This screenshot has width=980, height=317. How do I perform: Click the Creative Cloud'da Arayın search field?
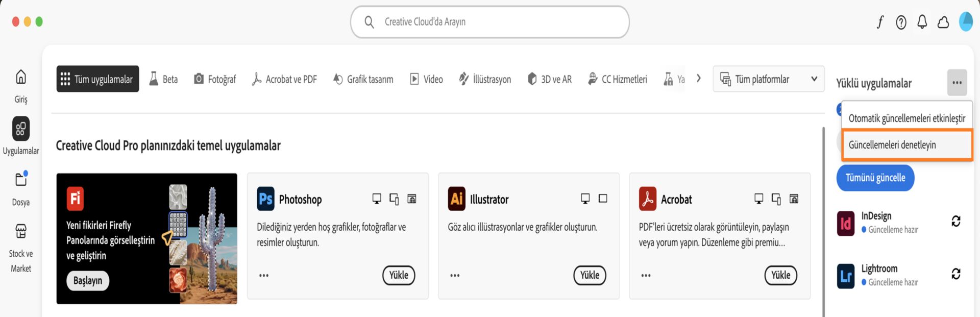pos(489,22)
